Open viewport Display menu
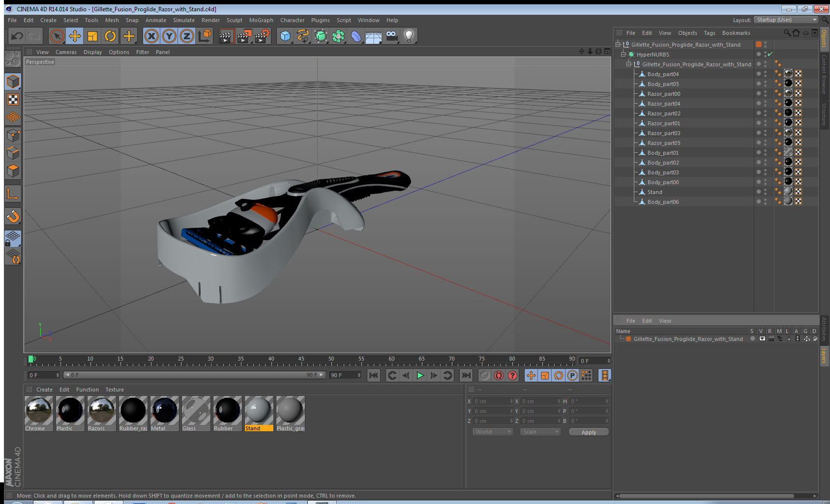 92,52
